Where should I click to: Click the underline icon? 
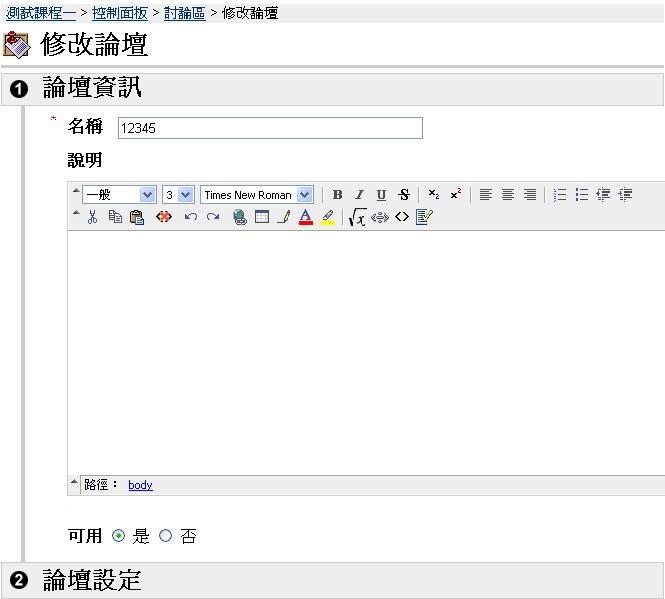381,195
